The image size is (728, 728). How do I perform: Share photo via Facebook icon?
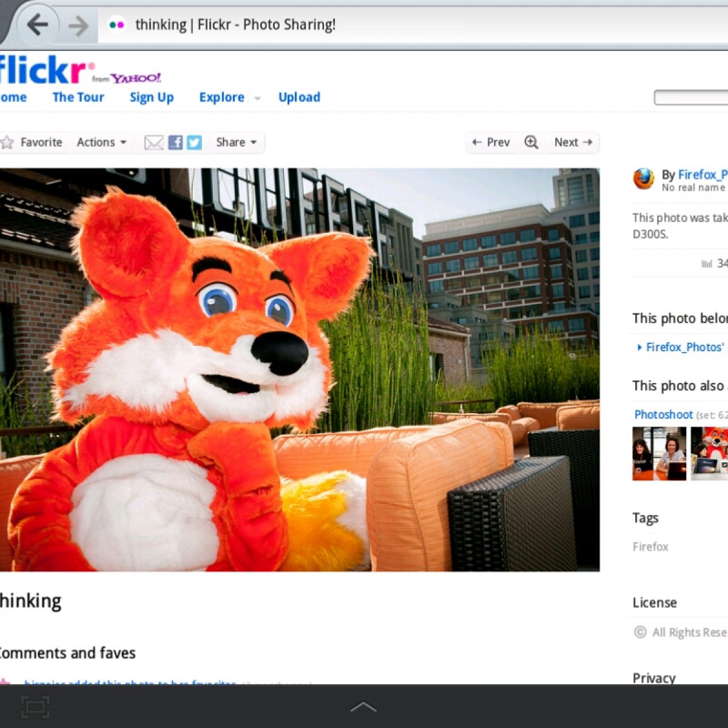coord(175,143)
